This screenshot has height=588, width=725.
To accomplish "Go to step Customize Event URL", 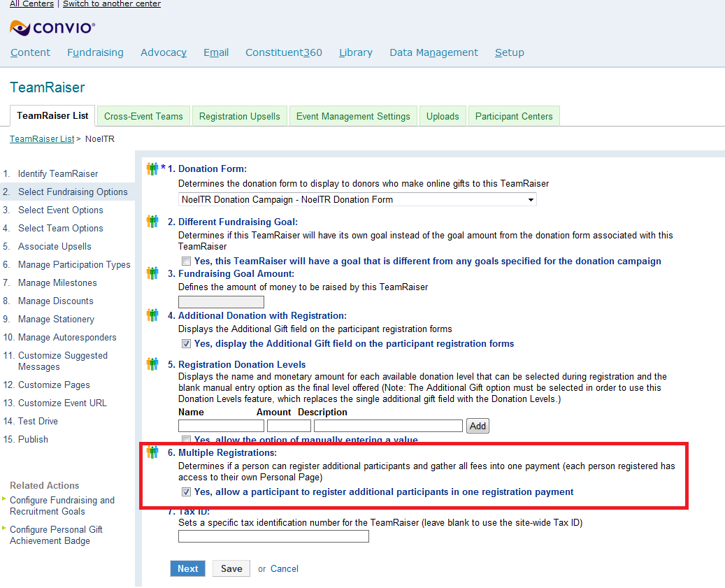I will click(62, 403).
